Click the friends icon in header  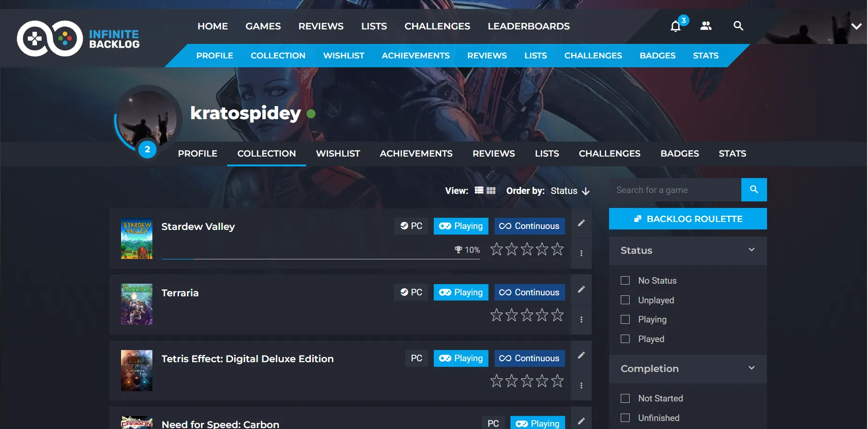706,26
